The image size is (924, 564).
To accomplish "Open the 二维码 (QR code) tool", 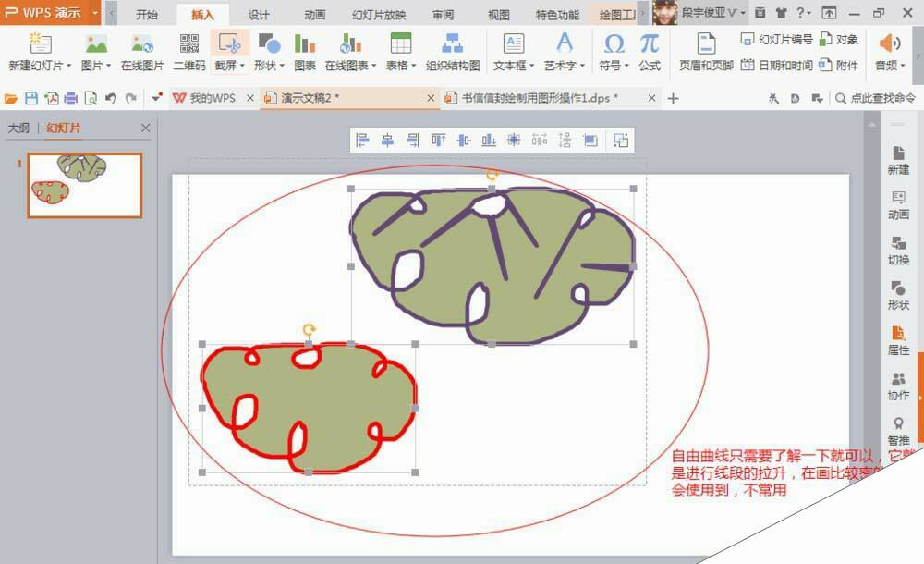I will point(191,51).
